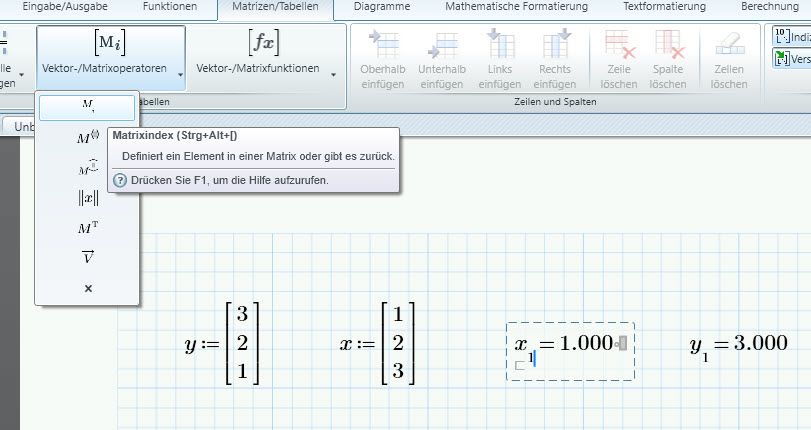Insert the cross product × operator
The image size is (811, 430).
(88, 288)
